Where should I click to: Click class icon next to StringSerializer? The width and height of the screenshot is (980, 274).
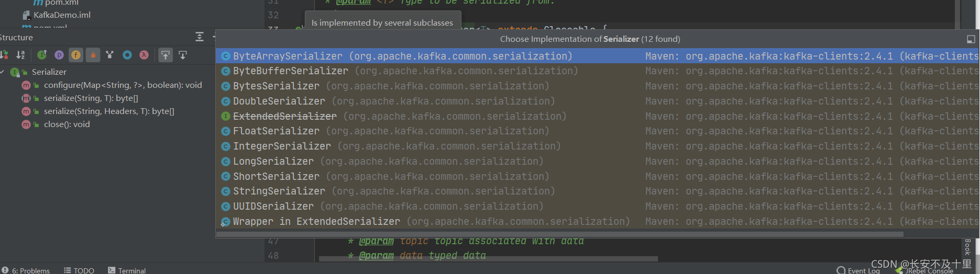point(225,191)
